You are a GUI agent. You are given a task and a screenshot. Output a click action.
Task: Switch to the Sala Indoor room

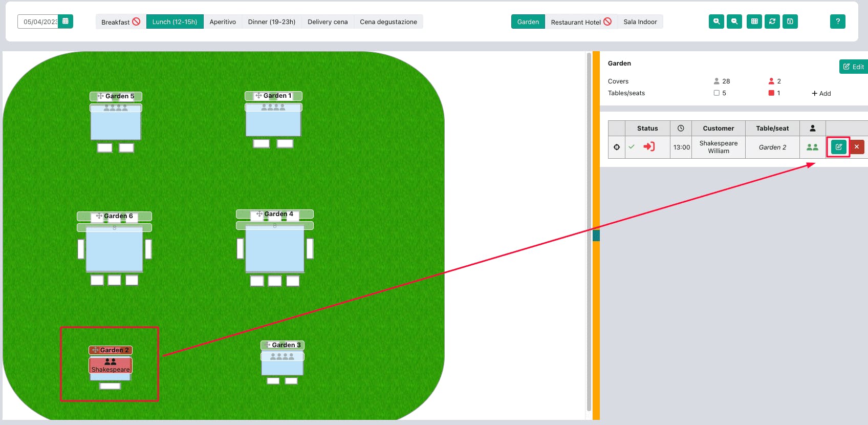pos(640,22)
